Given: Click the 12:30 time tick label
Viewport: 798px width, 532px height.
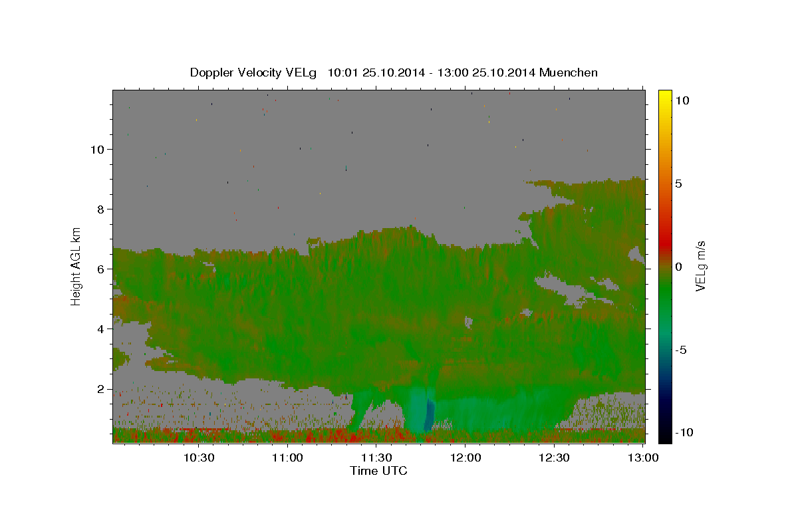Looking at the screenshot, I should pyautogui.click(x=554, y=458).
